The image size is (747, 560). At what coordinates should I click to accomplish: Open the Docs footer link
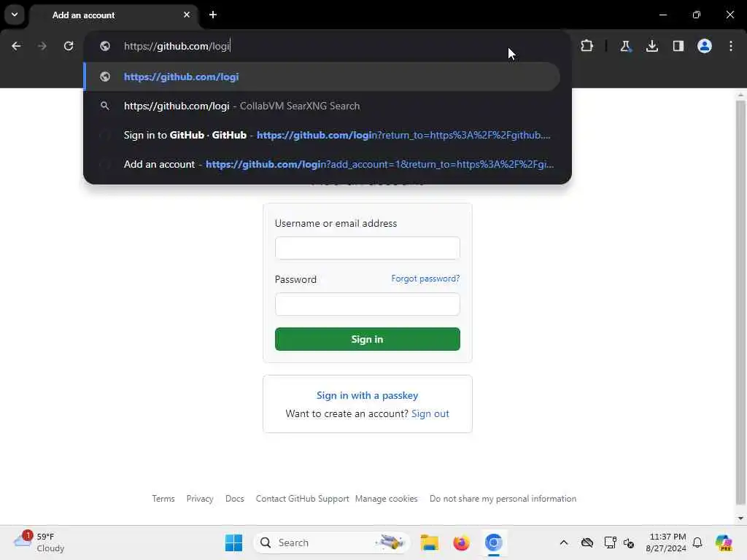[234, 499]
